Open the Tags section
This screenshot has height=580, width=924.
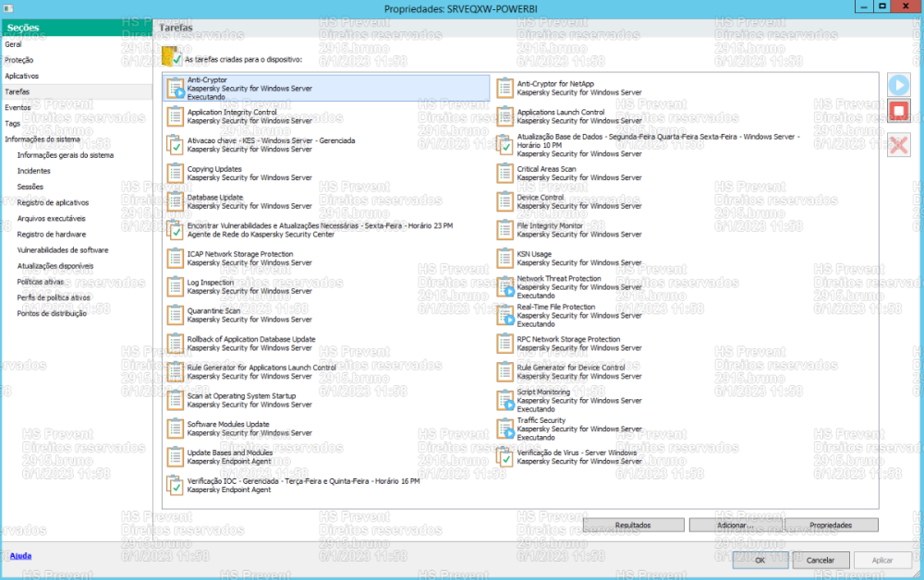pos(12,124)
